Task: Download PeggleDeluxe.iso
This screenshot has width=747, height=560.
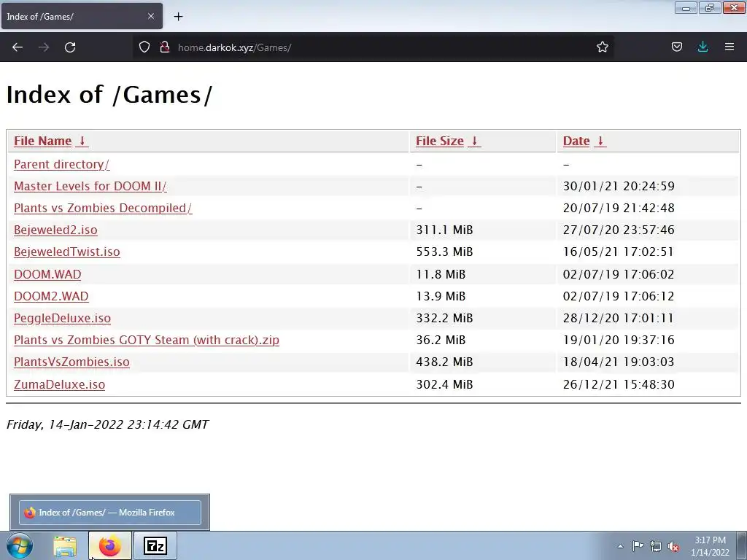Action: point(62,318)
